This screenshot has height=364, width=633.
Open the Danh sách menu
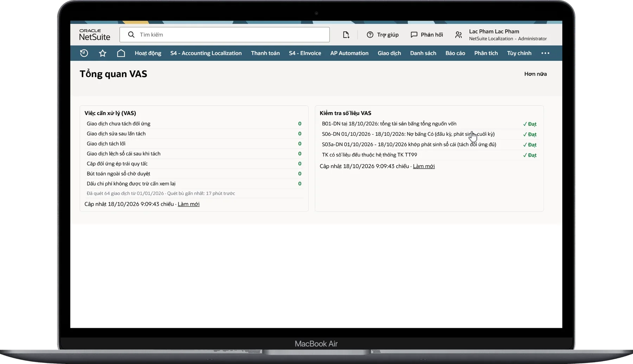423,53
